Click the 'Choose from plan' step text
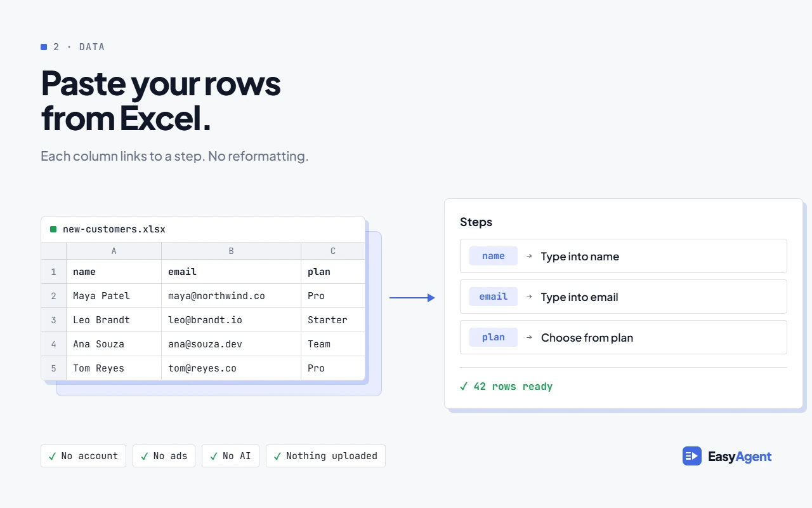 [587, 338]
